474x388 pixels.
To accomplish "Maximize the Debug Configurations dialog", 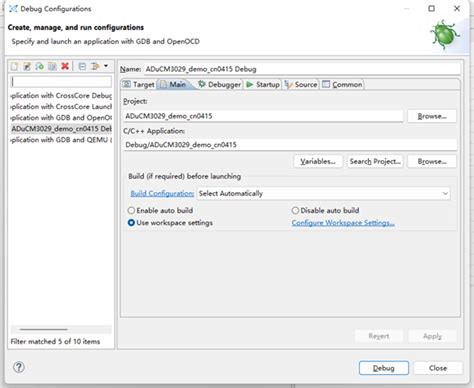I will (431, 8).
